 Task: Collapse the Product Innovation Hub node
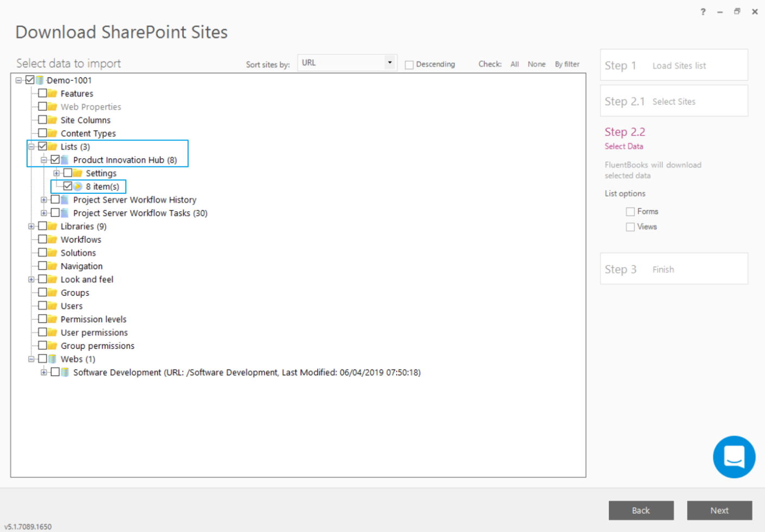click(44, 160)
